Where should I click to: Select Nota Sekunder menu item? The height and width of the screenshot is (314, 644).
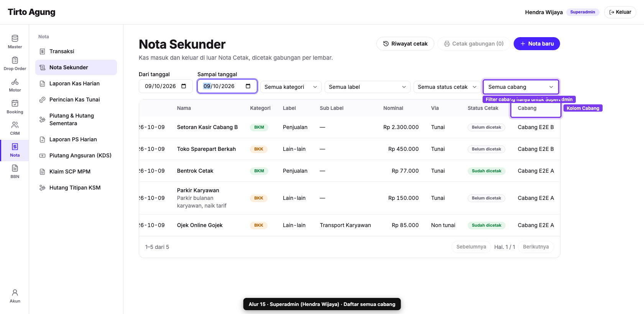click(x=76, y=67)
